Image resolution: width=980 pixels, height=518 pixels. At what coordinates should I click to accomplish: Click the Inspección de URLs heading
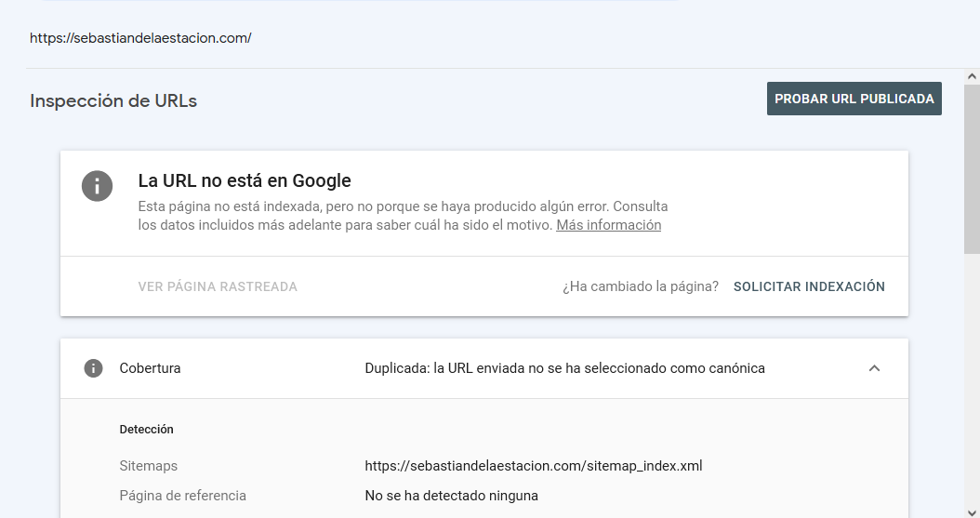pyautogui.click(x=113, y=100)
